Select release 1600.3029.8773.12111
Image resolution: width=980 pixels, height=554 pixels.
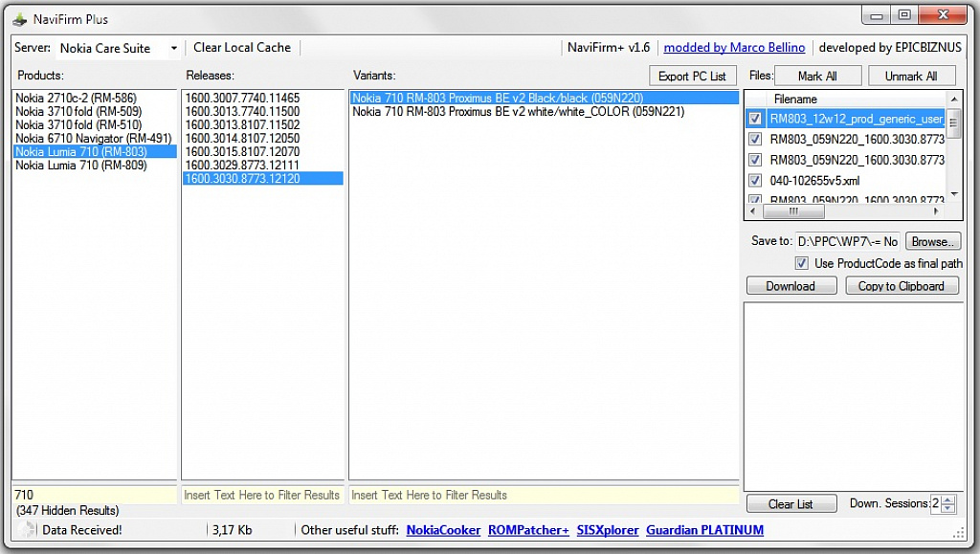tap(263, 165)
